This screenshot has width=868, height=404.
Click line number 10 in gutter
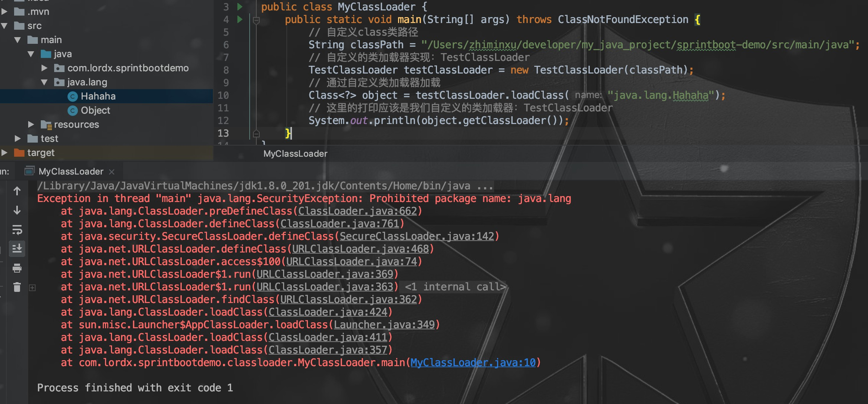pyautogui.click(x=223, y=95)
